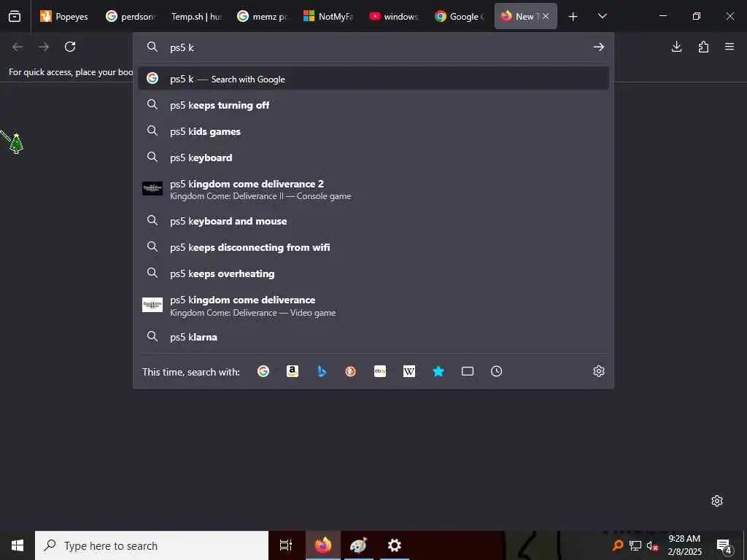
Task: Search this time with DuckDuckGo icon
Action: point(351,371)
